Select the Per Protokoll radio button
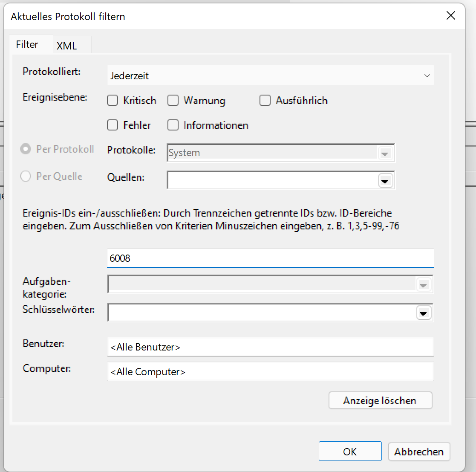The width and height of the screenshot is (476, 472). click(26, 149)
